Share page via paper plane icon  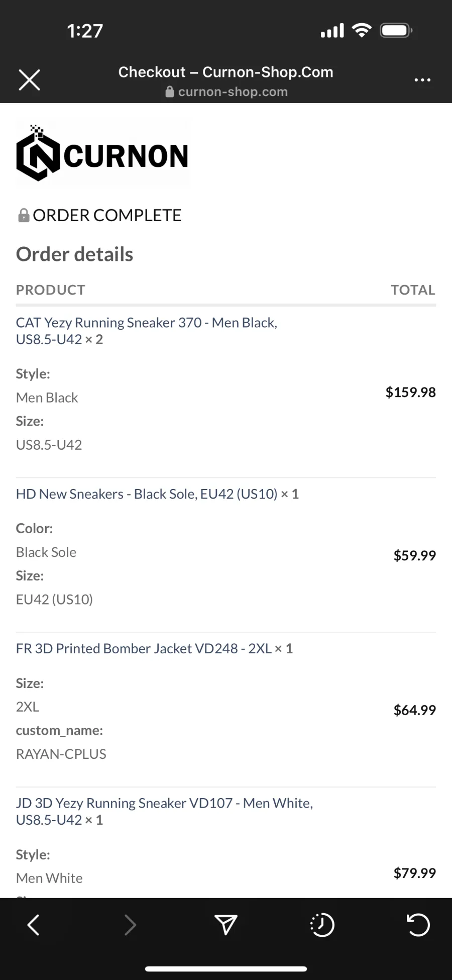[225, 925]
